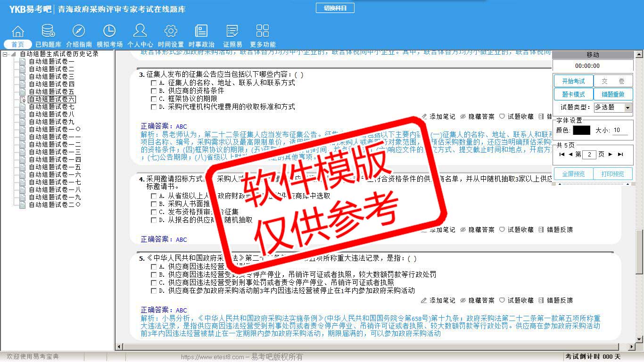The image size is (644, 362).
Task: Click the 首页 home icon
Action: 18,32
